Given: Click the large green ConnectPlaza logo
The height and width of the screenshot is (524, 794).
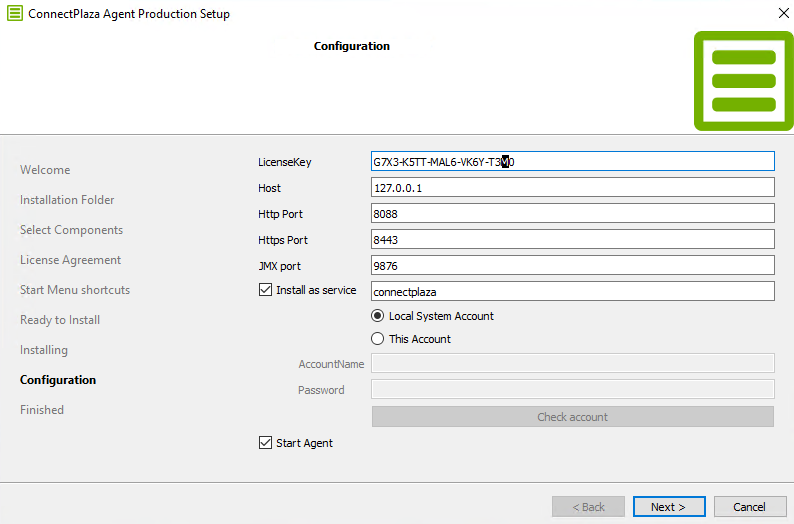Looking at the screenshot, I should pos(743,81).
